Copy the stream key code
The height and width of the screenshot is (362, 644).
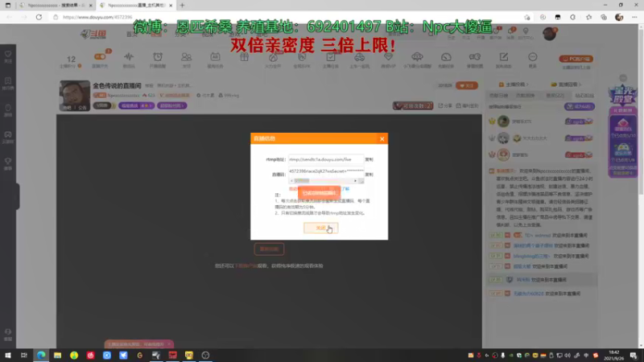(369, 175)
